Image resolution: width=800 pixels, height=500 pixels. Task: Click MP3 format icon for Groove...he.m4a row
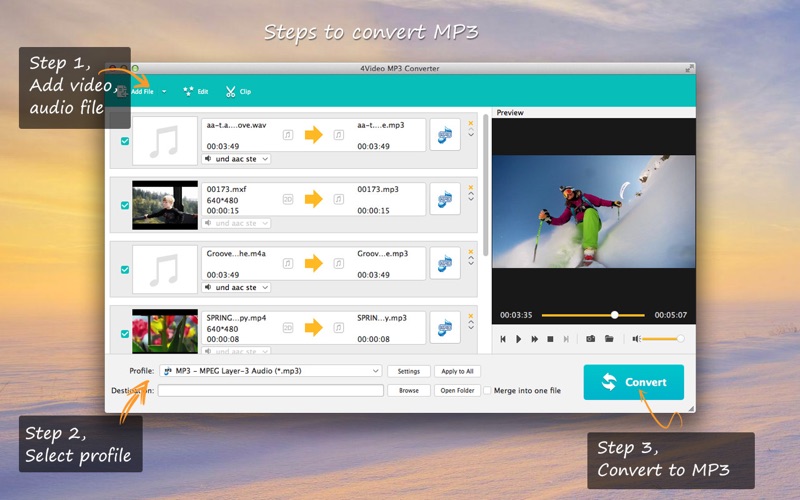[x=445, y=263]
